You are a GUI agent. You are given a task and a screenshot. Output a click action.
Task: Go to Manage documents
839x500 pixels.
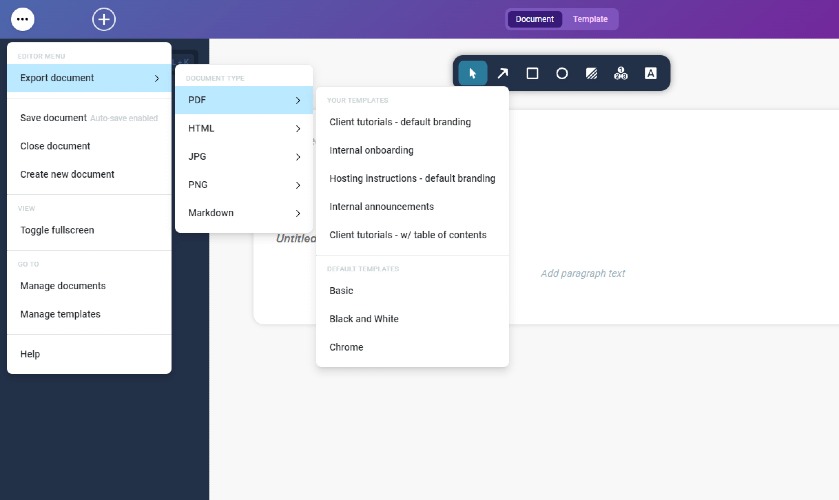(89, 286)
